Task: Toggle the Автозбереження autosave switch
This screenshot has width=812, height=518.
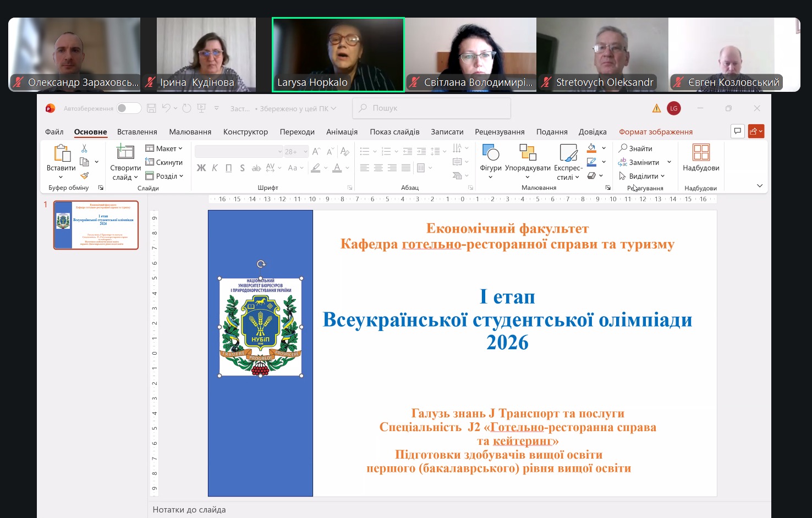Action: (129, 108)
